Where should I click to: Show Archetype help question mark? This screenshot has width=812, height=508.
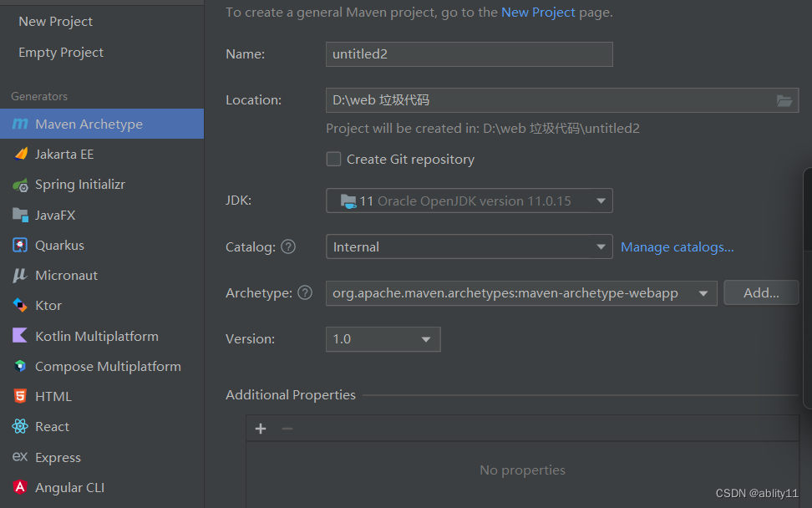click(305, 293)
